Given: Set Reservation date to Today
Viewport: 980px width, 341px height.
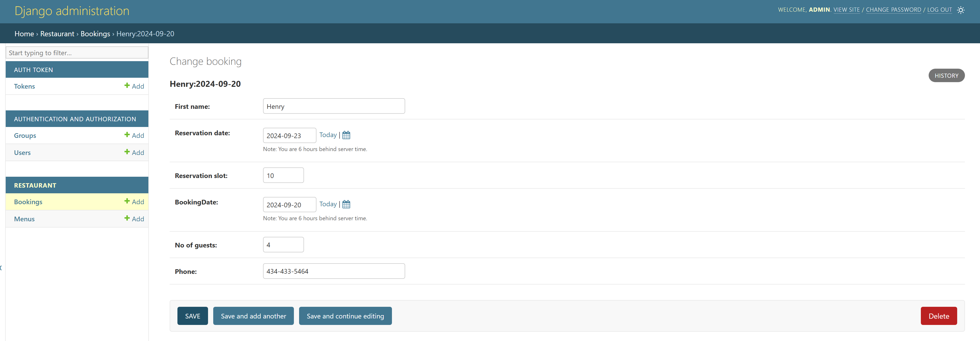Looking at the screenshot, I should [328, 135].
